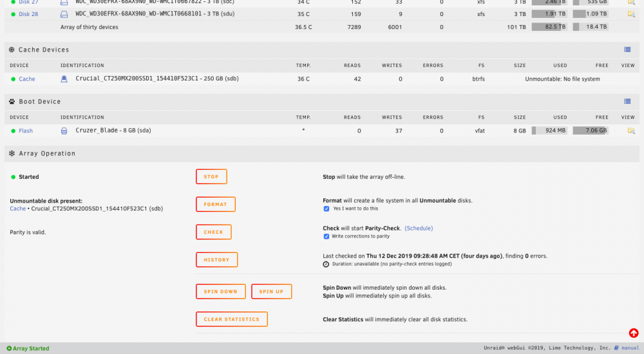Image resolution: width=644 pixels, height=354 pixels.
Task: Click the Cache Devices header gear icon
Action: [12, 50]
